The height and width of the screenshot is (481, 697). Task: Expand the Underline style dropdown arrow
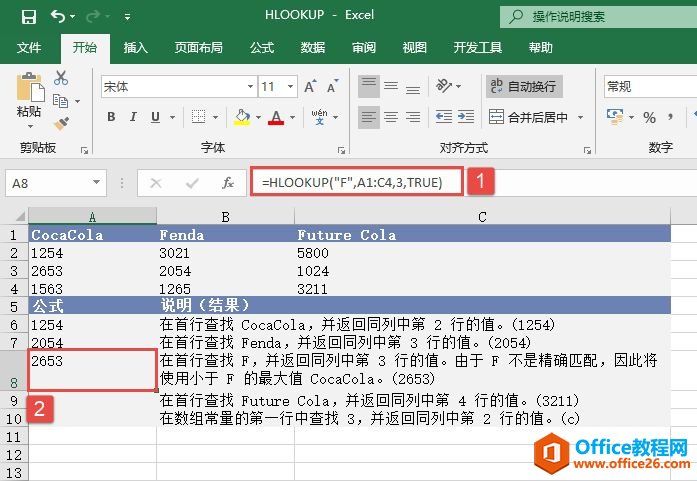coord(172,117)
